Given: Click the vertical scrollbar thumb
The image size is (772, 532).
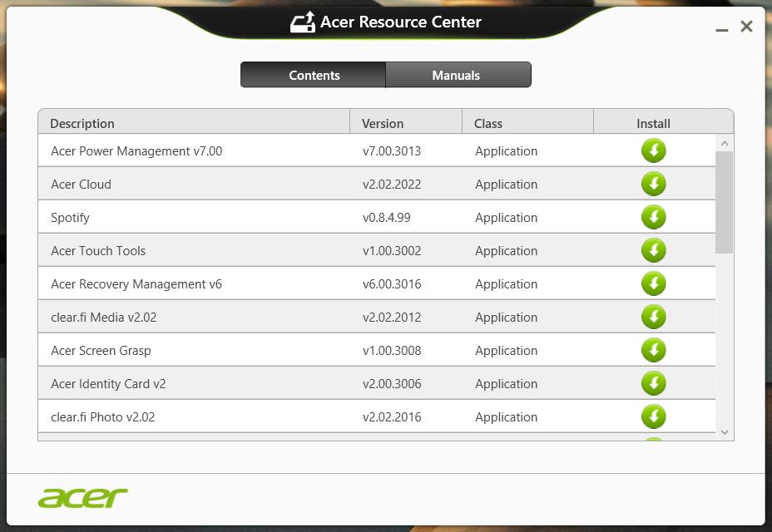Looking at the screenshot, I should [725, 203].
